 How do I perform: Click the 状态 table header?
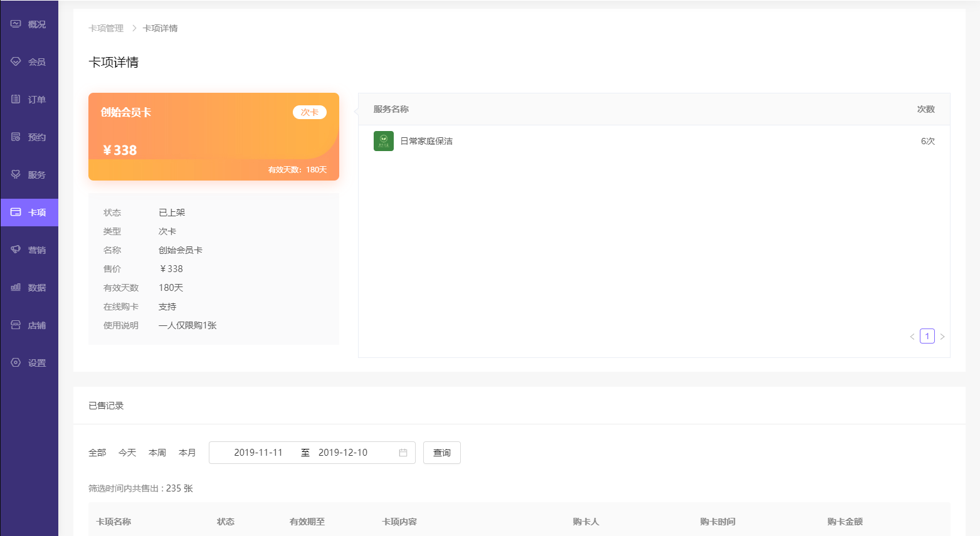[226, 522]
